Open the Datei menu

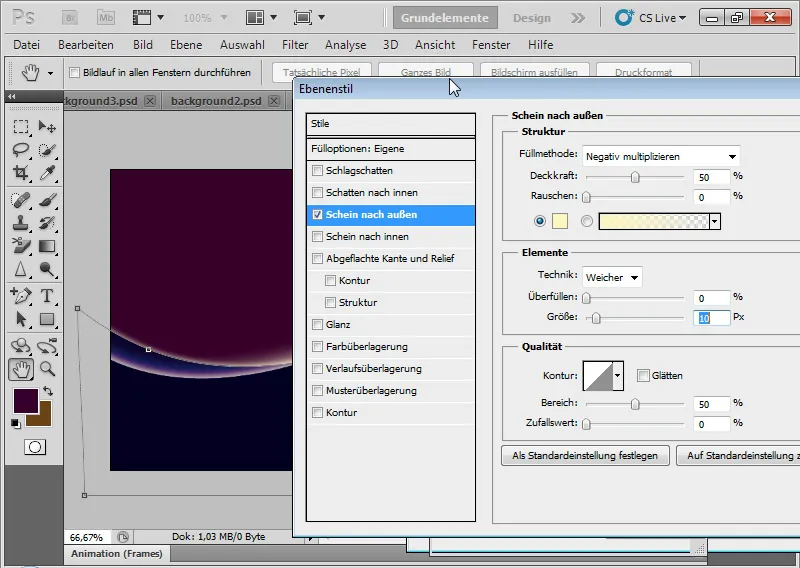coord(27,45)
